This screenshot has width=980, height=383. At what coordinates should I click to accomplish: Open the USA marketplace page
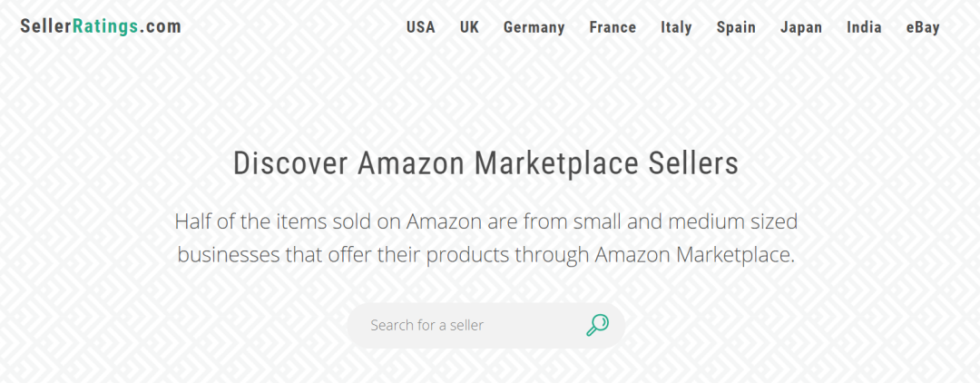420,27
